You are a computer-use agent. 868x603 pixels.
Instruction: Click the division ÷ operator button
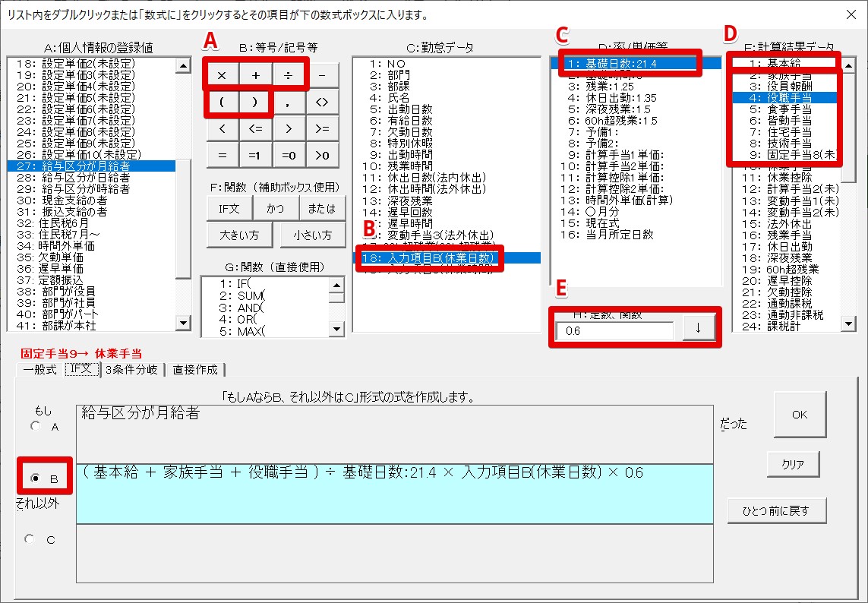click(289, 75)
